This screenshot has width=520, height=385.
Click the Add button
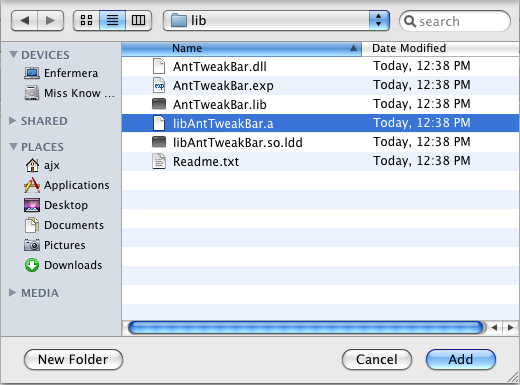[461, 359]
